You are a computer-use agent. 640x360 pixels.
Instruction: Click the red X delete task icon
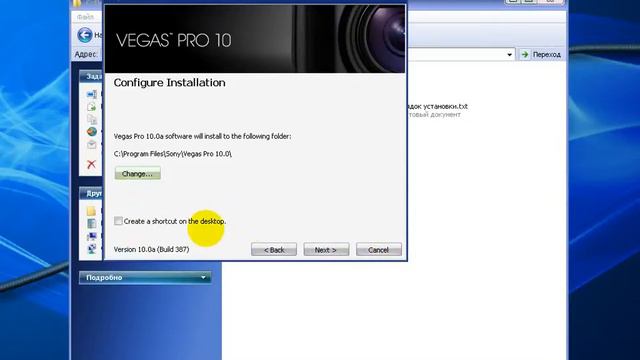click(x=91, y=164)
